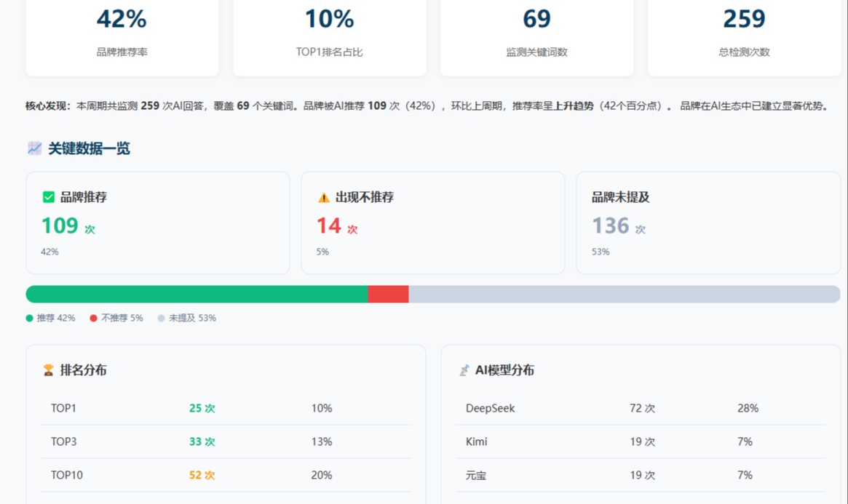This screenshot has width=848, height=504.
Task: Click the 136 次 value in 品牌未提及 card
Action: (619, 225)
